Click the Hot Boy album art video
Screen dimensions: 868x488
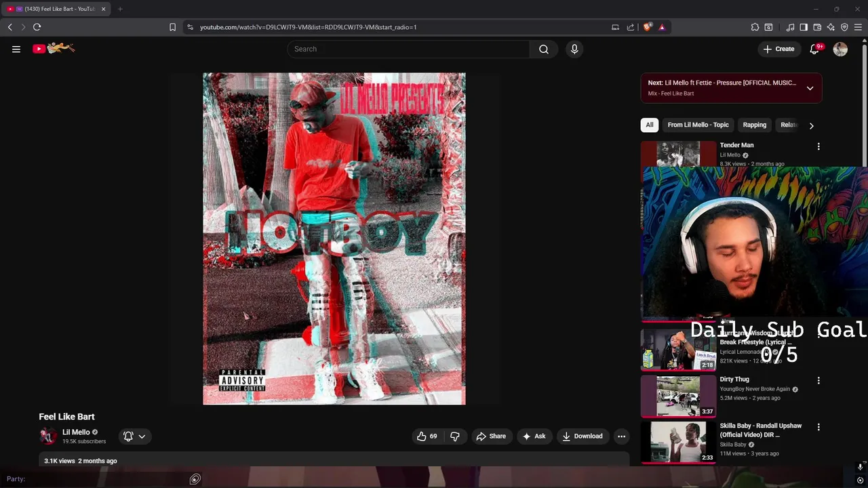[334, 239]
